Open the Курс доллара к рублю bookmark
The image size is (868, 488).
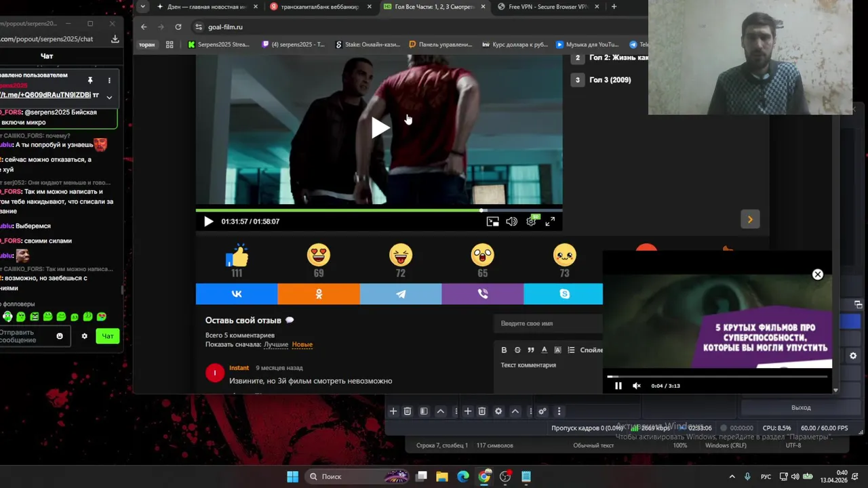coord(515,45)
